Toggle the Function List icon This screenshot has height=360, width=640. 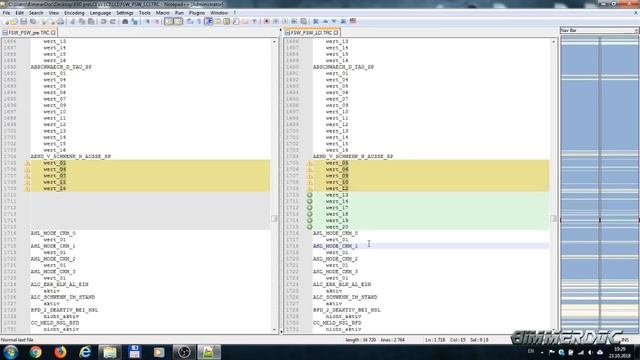click(236, 21)
